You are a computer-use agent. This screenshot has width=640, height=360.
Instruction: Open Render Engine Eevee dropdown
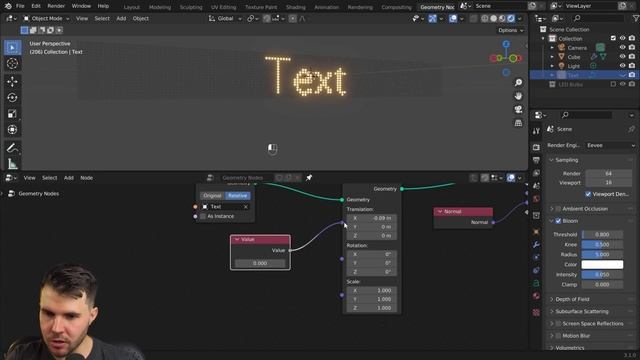click(610, 145)
